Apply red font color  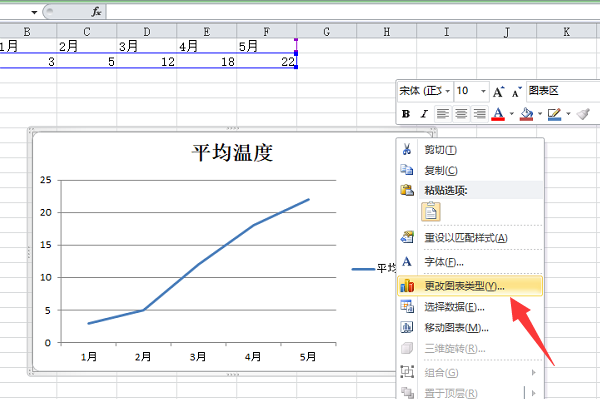coord(498,114)
